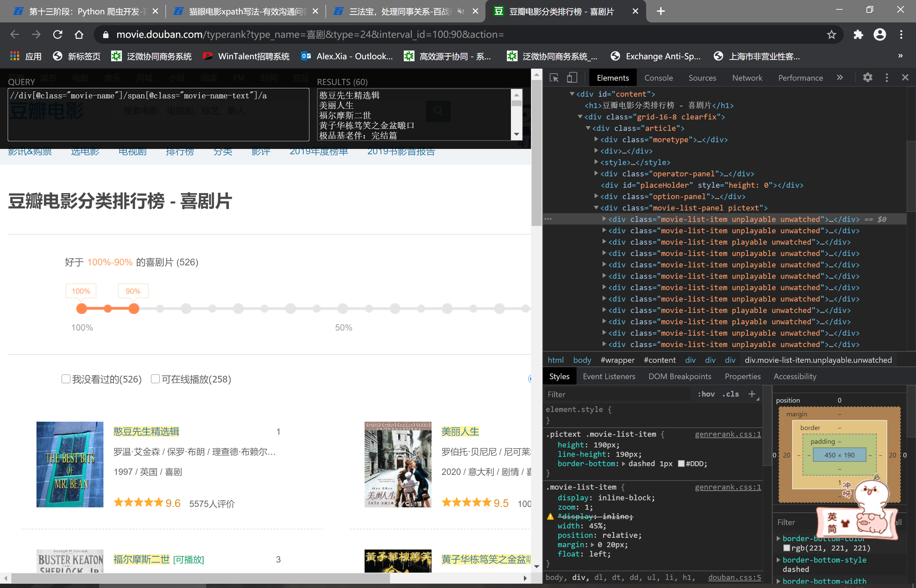Screen dimensions: 916x588
Task: Click the display inline warning icon
Action: (550, 517)
